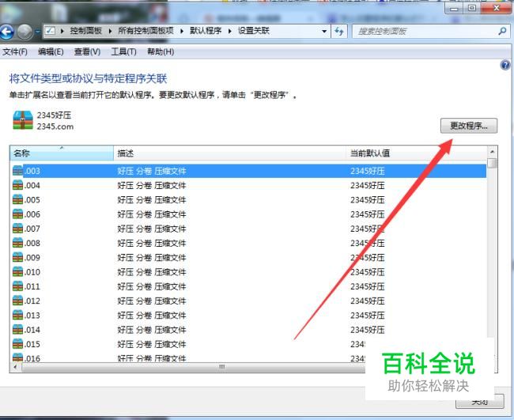Go to 控制面板 in the breadcrumb
Viewport: 514px width, 420px height.
tap(86, 31)
